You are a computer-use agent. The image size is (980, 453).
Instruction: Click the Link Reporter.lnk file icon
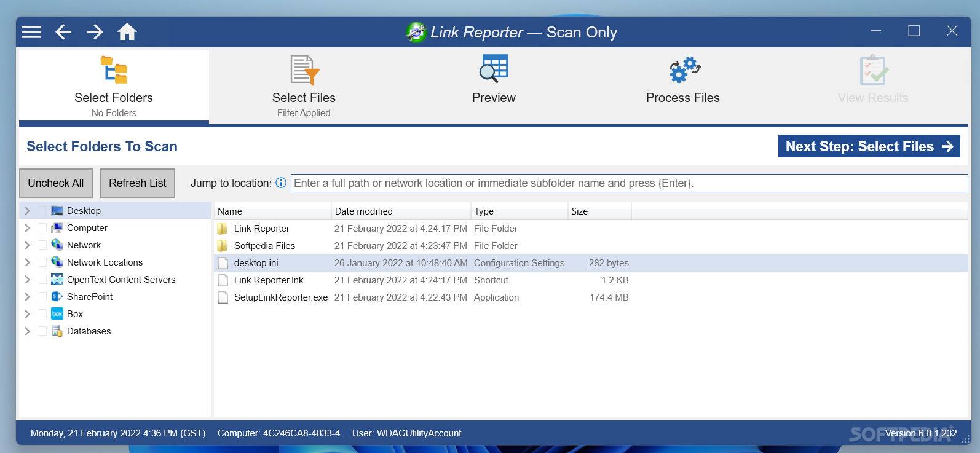pyautogui.click(x=223, y=280)
